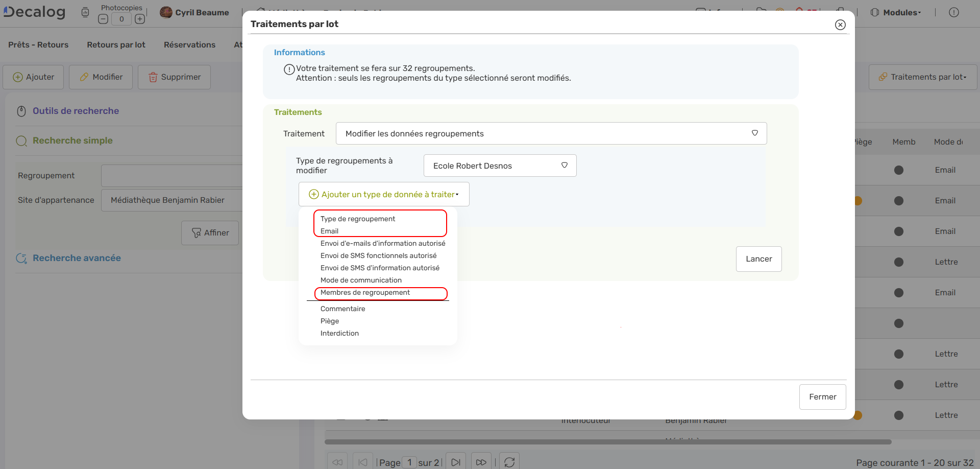Click the Ajouter button in background toolbar

(33, 77)
